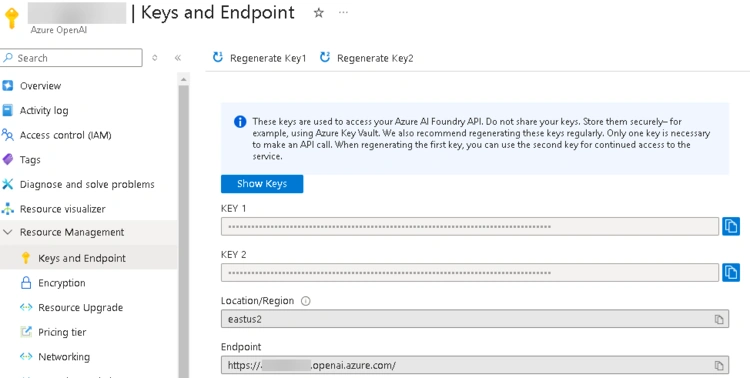Click the Resource Upgrade arrows icon
Image resolution: width=750 pixels, height=378 pixels.
[x=26, y=307]
